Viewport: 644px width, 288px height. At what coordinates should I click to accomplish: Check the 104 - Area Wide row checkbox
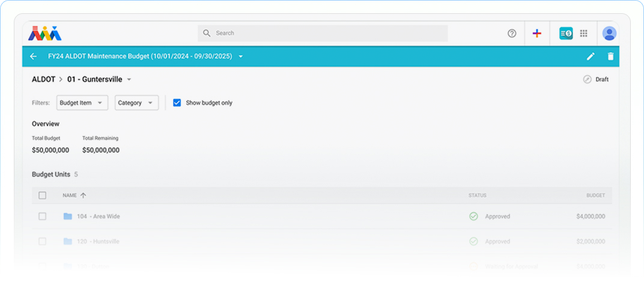42,216
